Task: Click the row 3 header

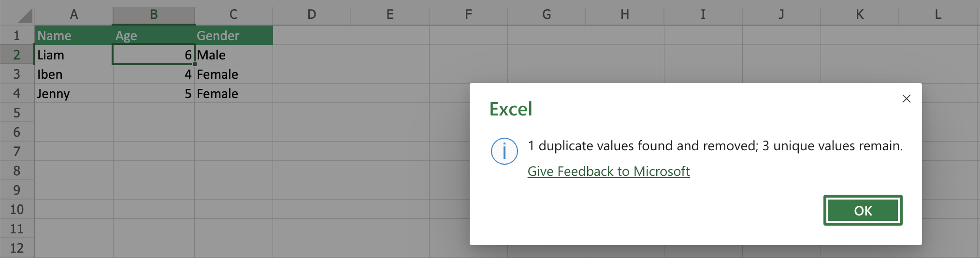Action: (17, 74)
